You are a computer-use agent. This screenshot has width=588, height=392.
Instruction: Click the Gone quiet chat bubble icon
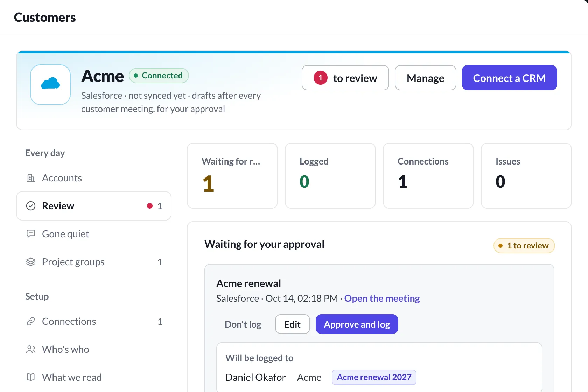click(31, 234)
